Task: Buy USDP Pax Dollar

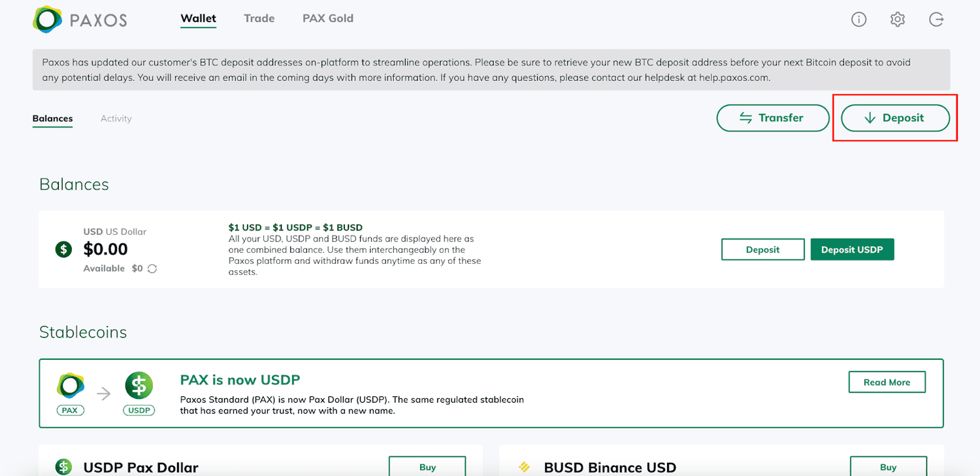Action: [x=427, y=466]
